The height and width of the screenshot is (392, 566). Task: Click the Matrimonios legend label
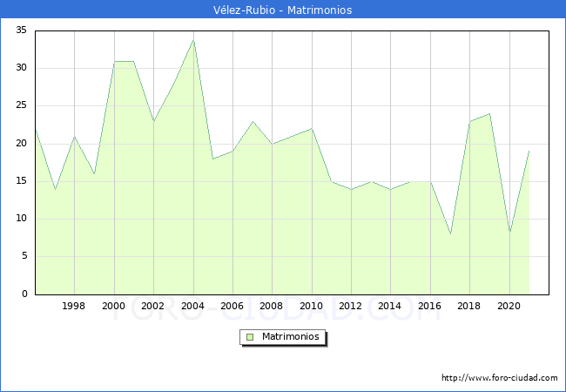[x=291, y=336]
